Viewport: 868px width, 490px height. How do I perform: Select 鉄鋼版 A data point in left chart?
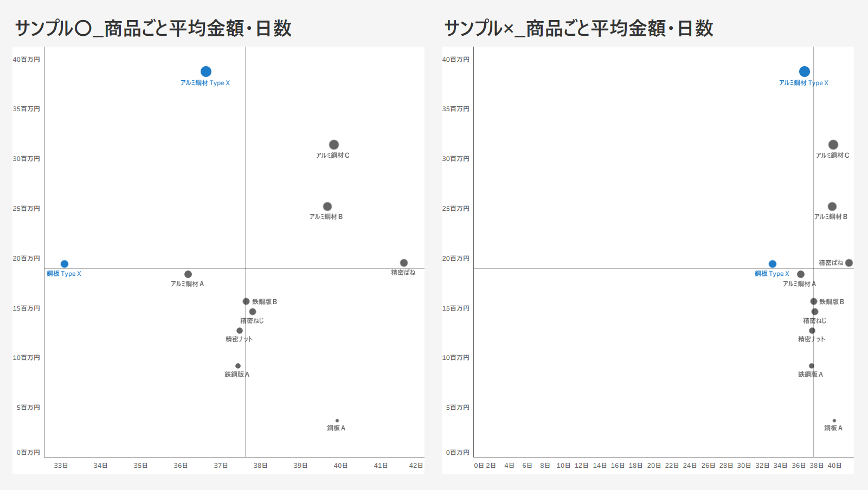point(238,366)
